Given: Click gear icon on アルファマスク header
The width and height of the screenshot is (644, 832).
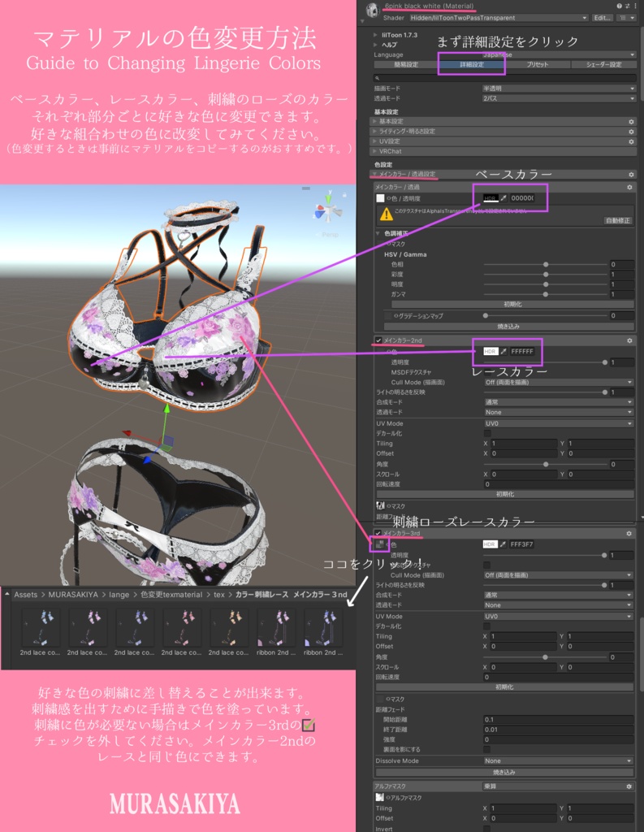Looking at the screenshot, I should click(x=629, y=786).
